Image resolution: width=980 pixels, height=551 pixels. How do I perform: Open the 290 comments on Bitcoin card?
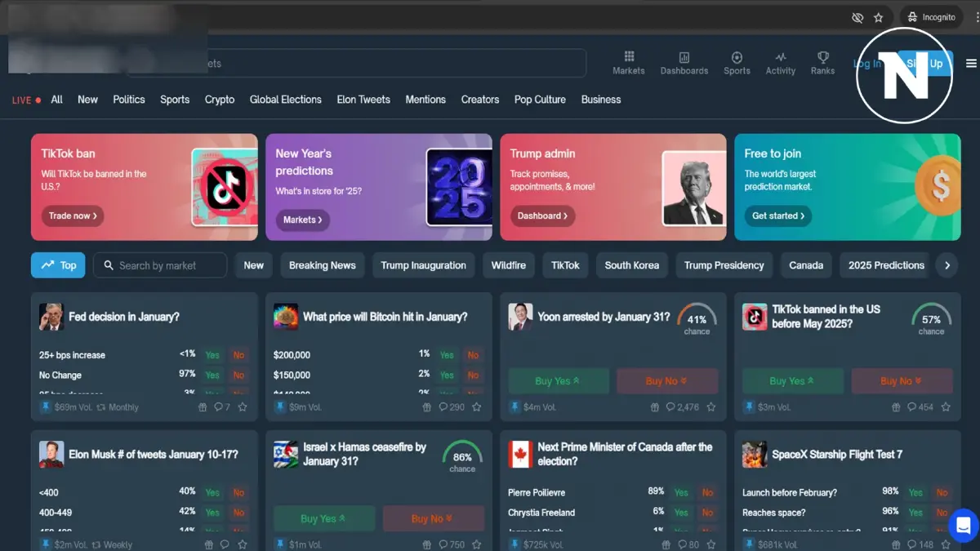coord(452,407)
